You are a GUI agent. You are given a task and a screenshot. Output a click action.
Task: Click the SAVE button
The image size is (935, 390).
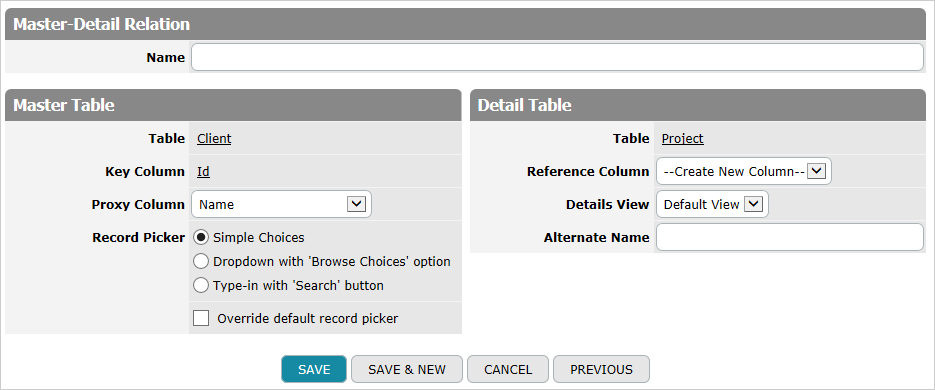314,369
